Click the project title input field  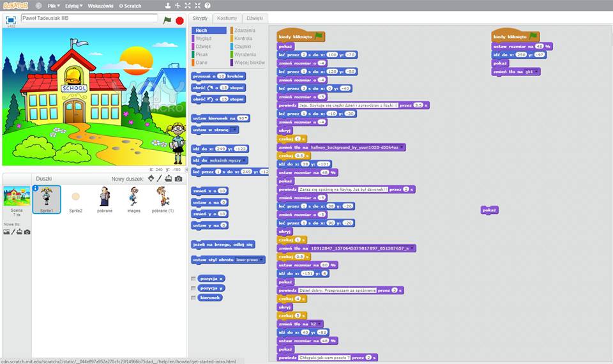point(89,19)
